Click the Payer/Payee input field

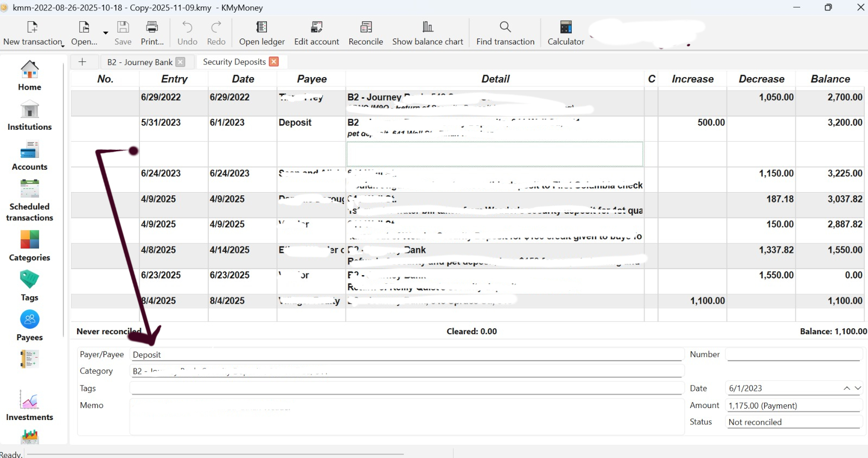(x=406, y=355)
